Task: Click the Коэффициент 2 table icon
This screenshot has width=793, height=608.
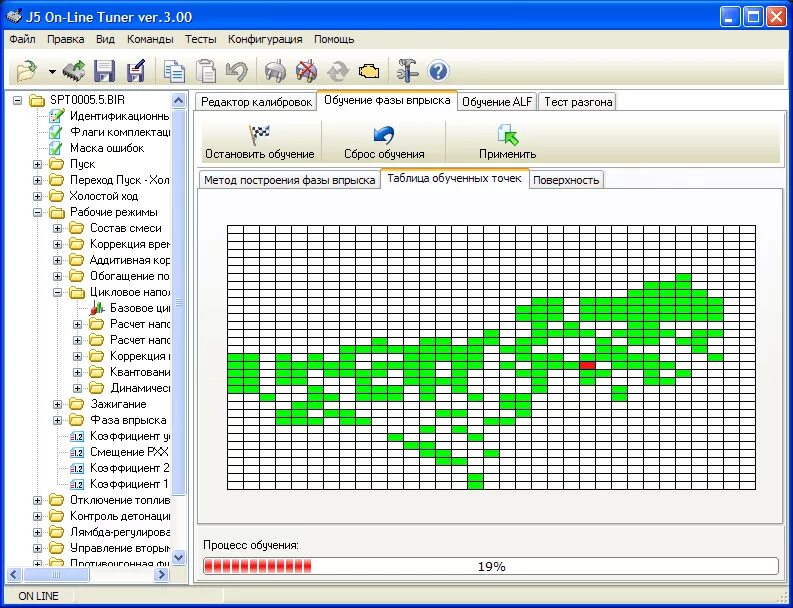Action: pos(77,468)
